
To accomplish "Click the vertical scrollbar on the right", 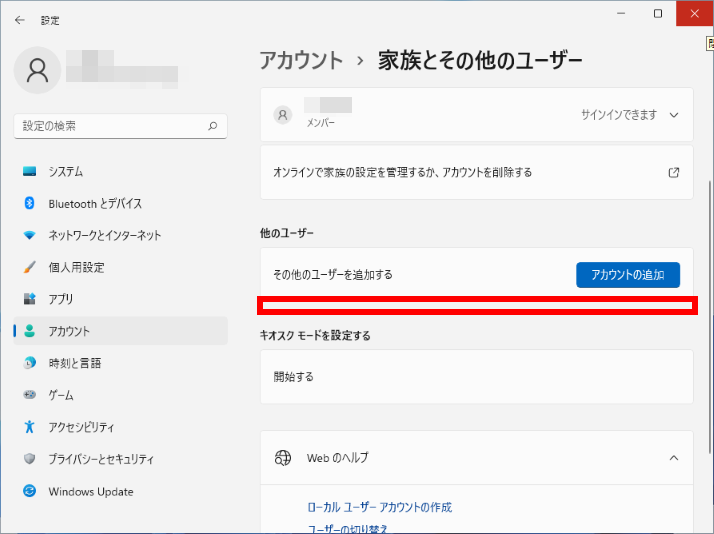I will tap(709, 316).
